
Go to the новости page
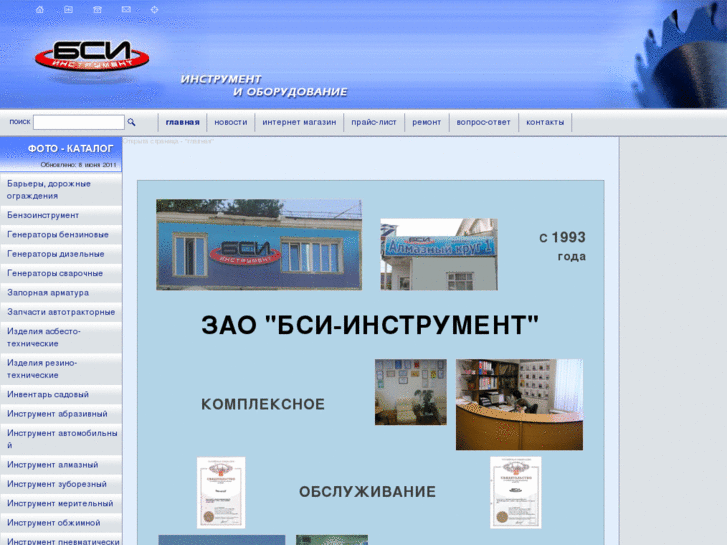(230, 122)
